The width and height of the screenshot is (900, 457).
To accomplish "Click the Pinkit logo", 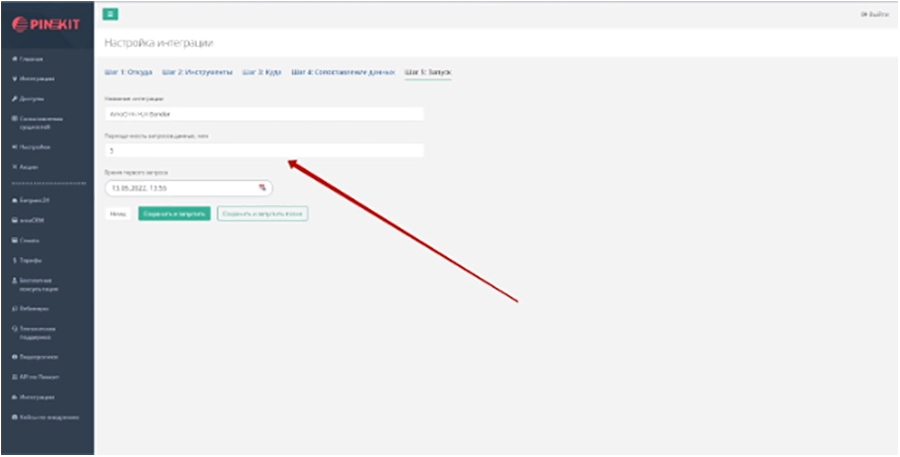I will tap(46, 24).
